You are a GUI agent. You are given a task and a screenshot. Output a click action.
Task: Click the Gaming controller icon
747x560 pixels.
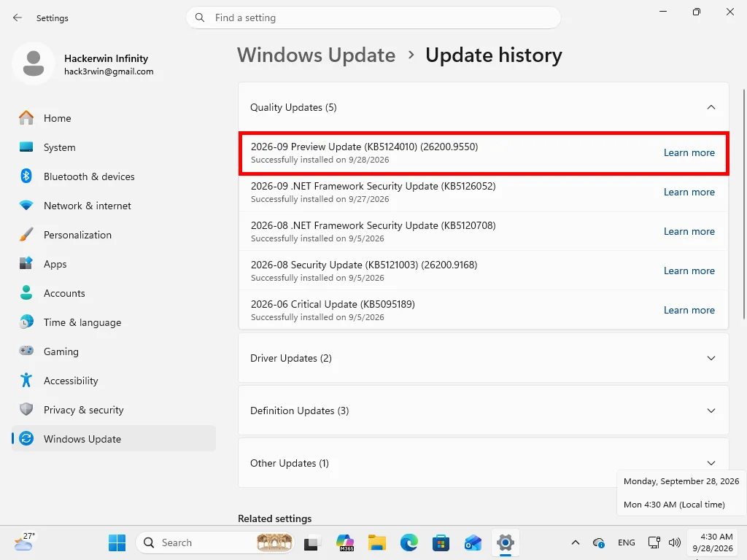click(26, 351)
